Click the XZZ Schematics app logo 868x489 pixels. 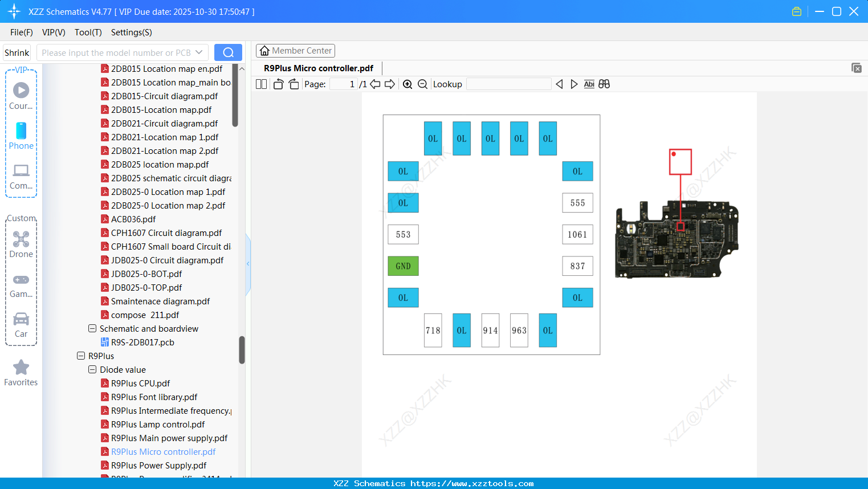pos(14,11)
